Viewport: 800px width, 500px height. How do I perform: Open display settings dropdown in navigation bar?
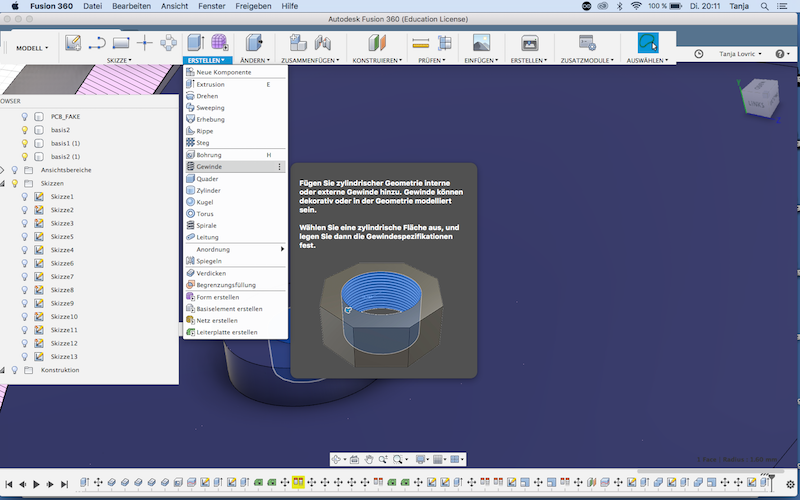click(422, 459)
